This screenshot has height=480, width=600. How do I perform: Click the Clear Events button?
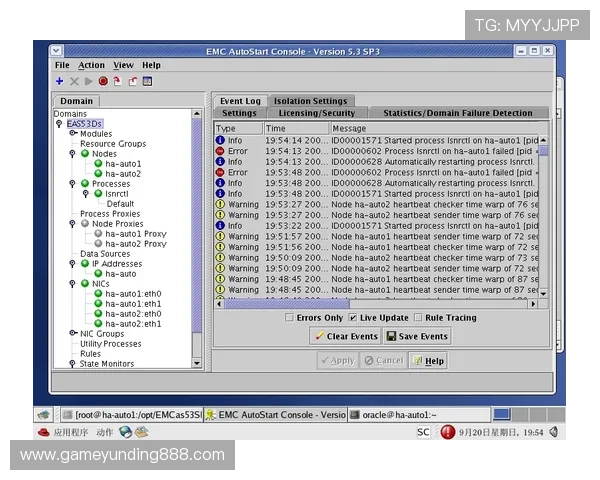coord(346,336)
